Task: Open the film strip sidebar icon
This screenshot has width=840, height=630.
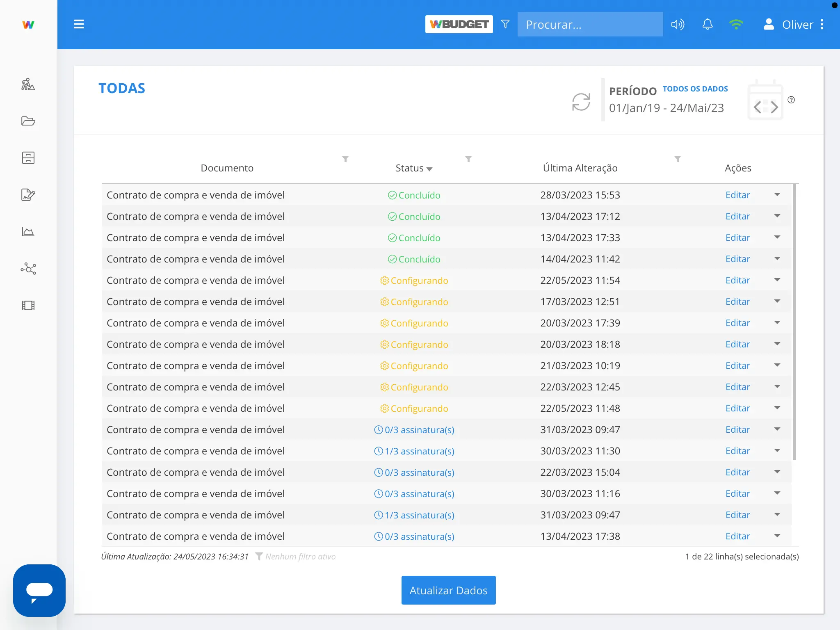Action: click(28, 306)
